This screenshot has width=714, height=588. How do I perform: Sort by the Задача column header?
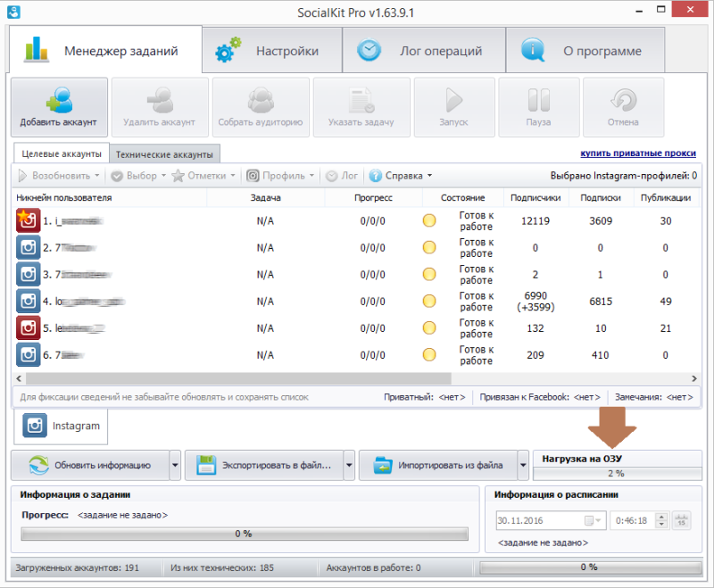click(x=265, y=198)
